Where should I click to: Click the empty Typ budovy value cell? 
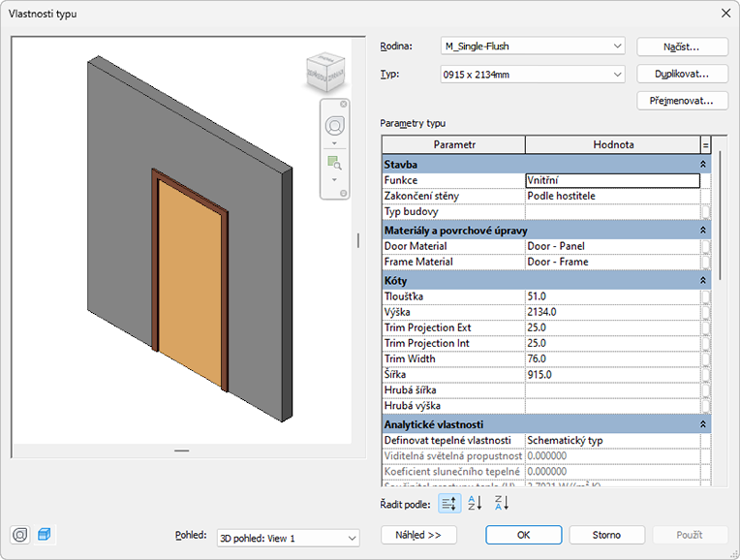click(x=612, y=211)
